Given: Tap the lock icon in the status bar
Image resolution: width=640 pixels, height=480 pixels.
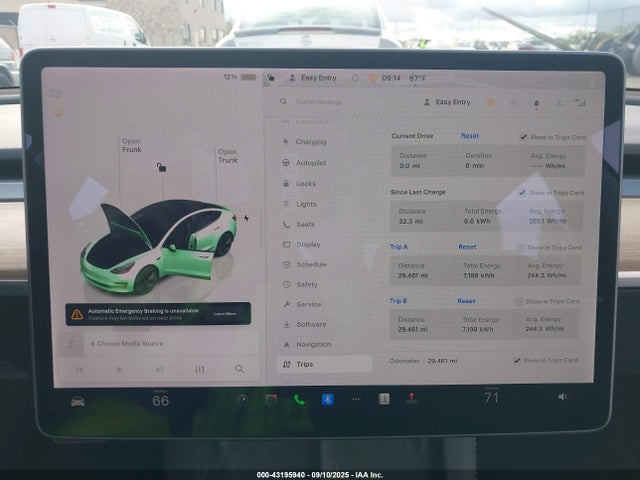Looking at the screenshot, I should 271,77.
